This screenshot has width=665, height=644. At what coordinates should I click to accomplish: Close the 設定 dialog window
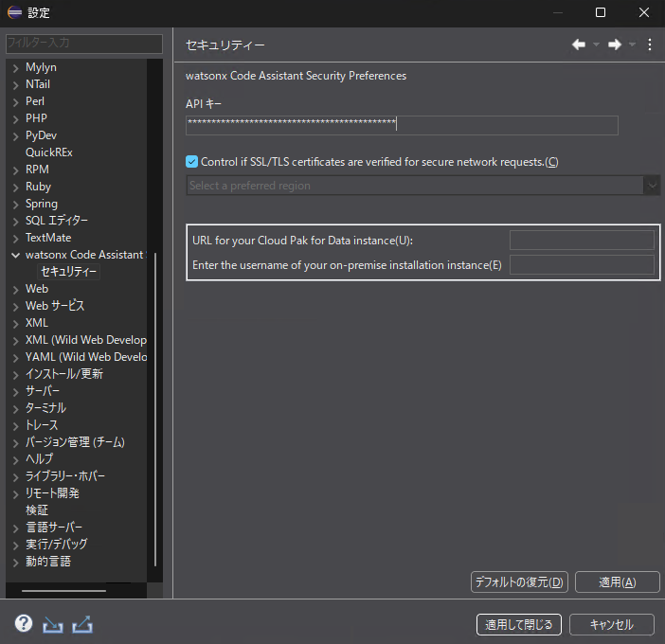click(644, 12)
